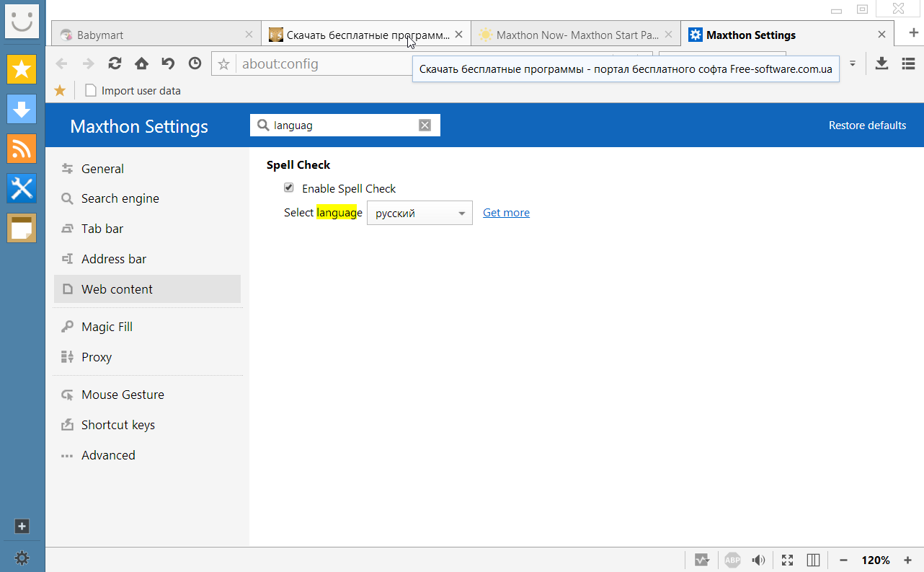Open the Maxthon tools wrench icon
924x572 pixels.
(x=22, y=188)
